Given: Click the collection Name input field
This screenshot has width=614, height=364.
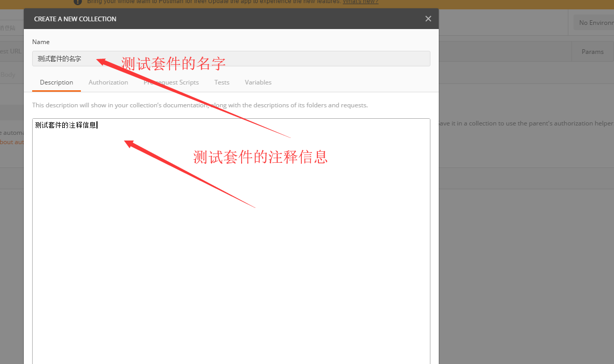Looking at the screenshot, I should pos(231,59).
